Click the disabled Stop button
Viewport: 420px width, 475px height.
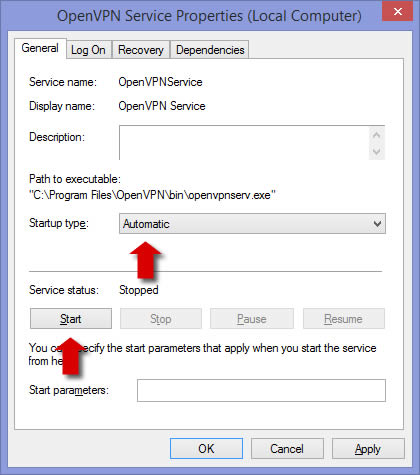pos(161,319)
